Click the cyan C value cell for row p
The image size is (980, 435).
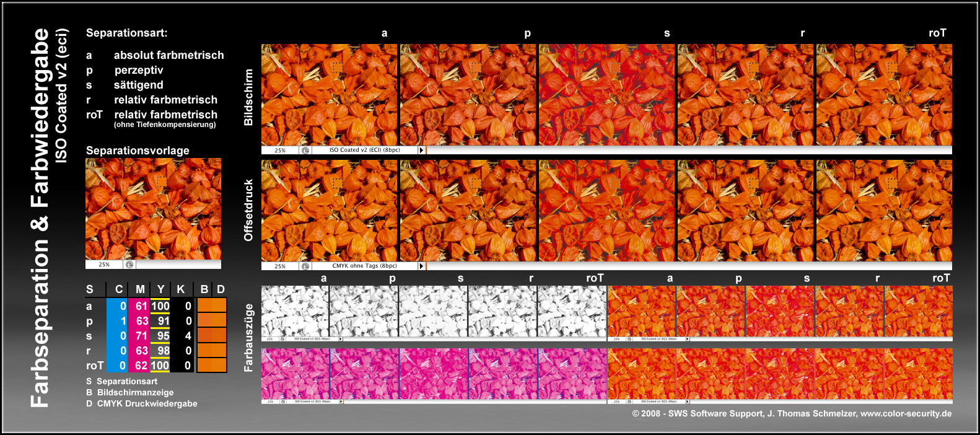(117, 321)
